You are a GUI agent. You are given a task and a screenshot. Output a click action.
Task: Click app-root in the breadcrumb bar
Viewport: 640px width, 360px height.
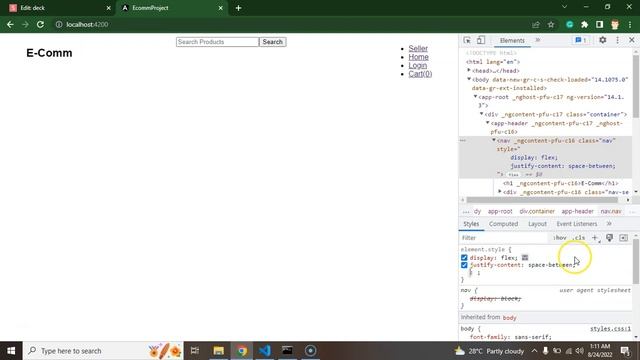click(x=500, y=211)
